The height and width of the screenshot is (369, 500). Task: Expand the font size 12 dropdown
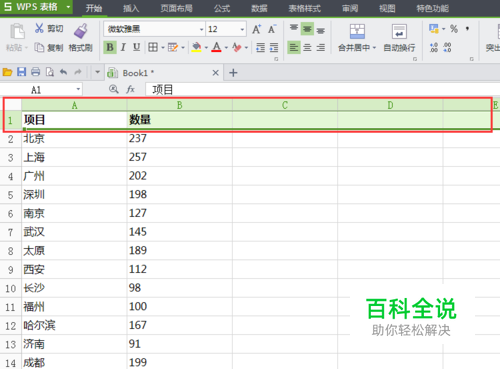click(x=242, y=29)
